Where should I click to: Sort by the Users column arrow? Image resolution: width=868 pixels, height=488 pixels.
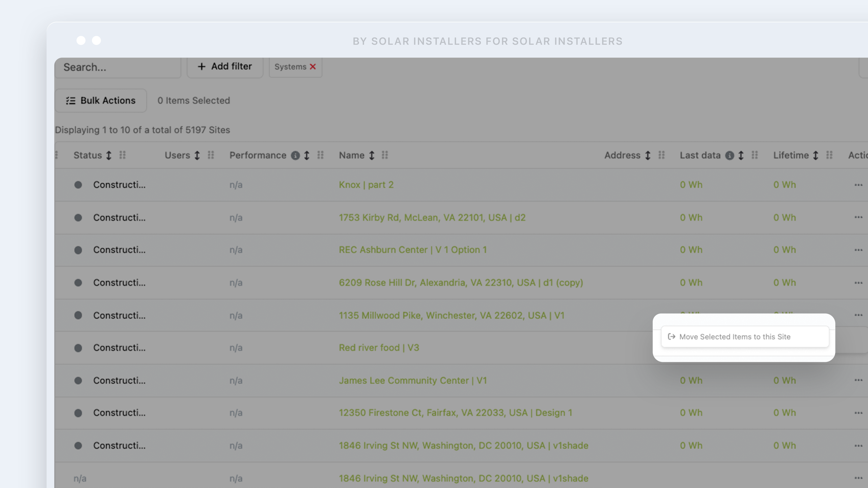(x=197, y=155)
